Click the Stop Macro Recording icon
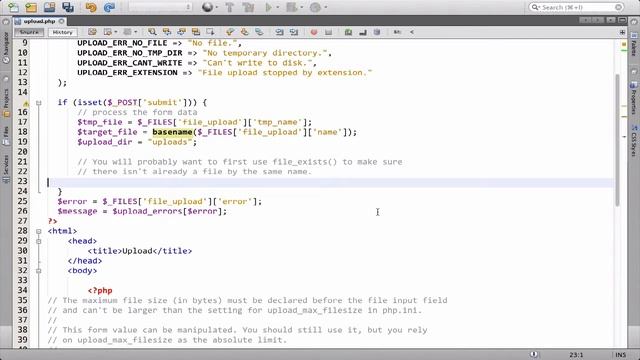This screenshot has height=360, width=640. (x=329, y=32)
